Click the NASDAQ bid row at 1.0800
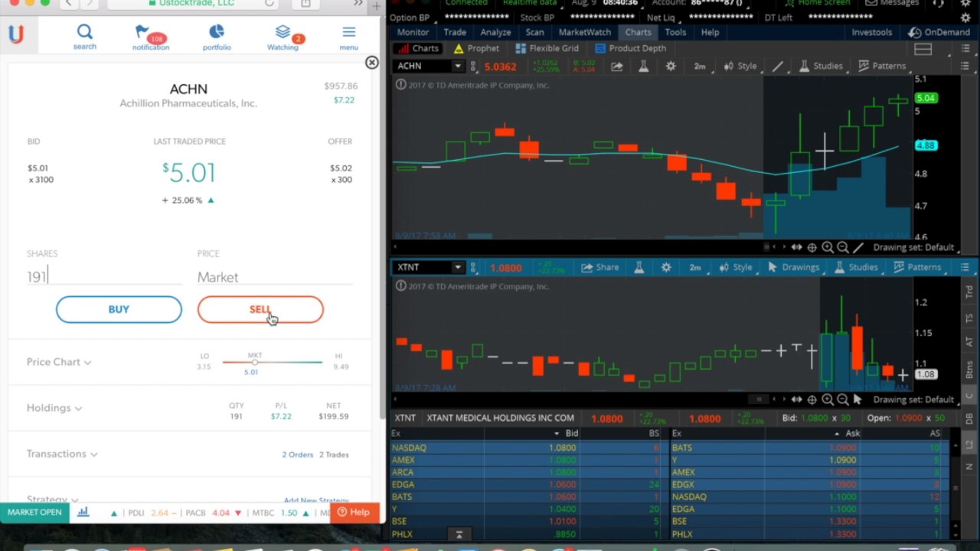The width and height of the screenshot is (980, 551). [x=527, y=448]
